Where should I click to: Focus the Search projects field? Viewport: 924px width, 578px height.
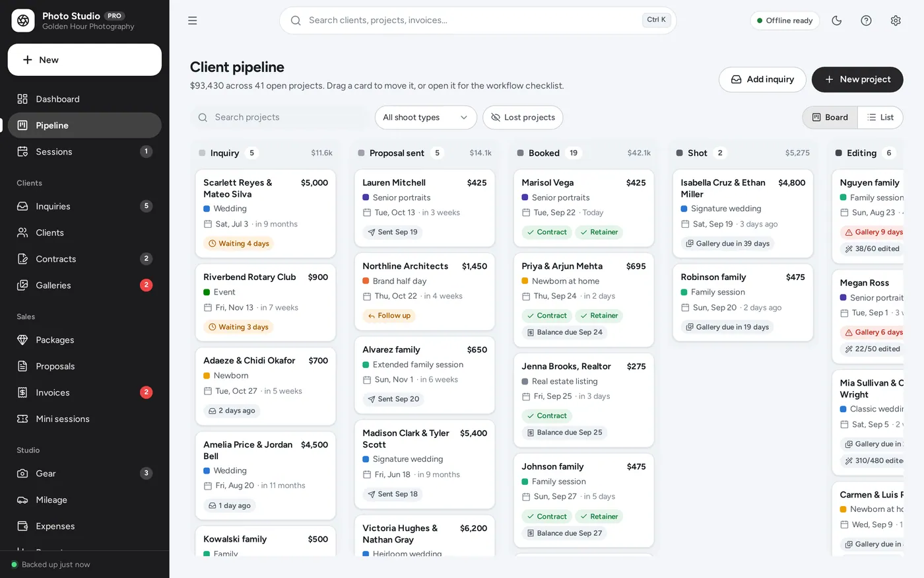pos(280,118)
